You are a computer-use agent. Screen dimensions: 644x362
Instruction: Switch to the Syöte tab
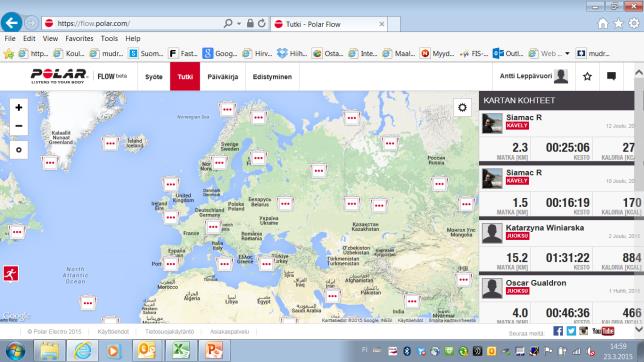click(154, 77)
